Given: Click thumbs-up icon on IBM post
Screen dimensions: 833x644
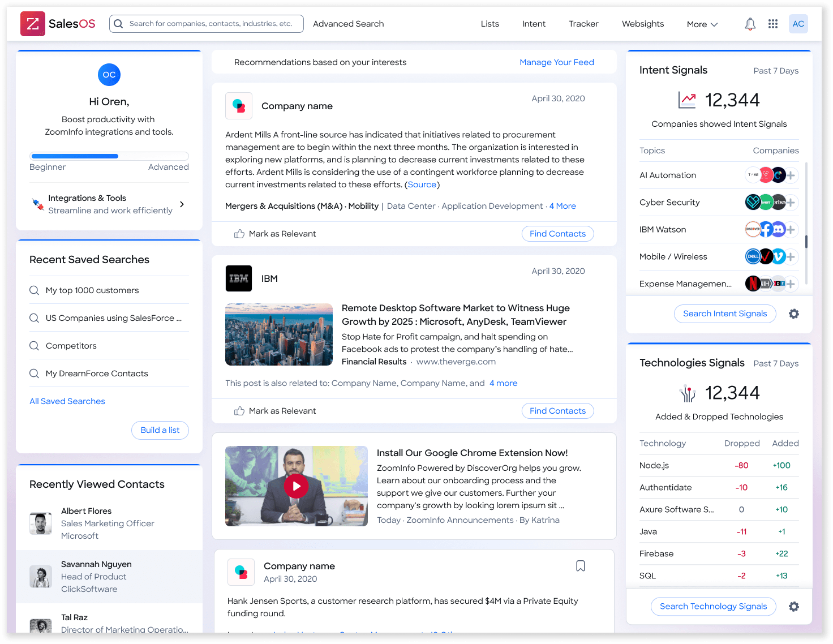Looking at the screenshot, I should 239,411.
